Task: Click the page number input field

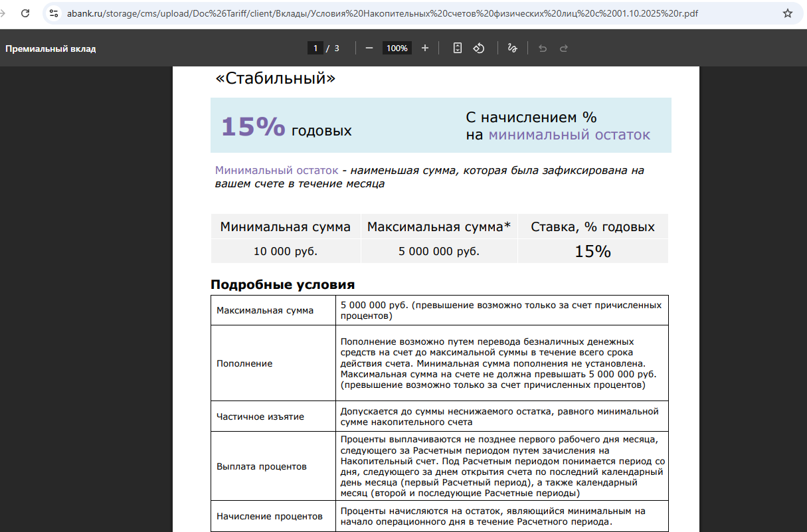Action: (x=315, y=48)
